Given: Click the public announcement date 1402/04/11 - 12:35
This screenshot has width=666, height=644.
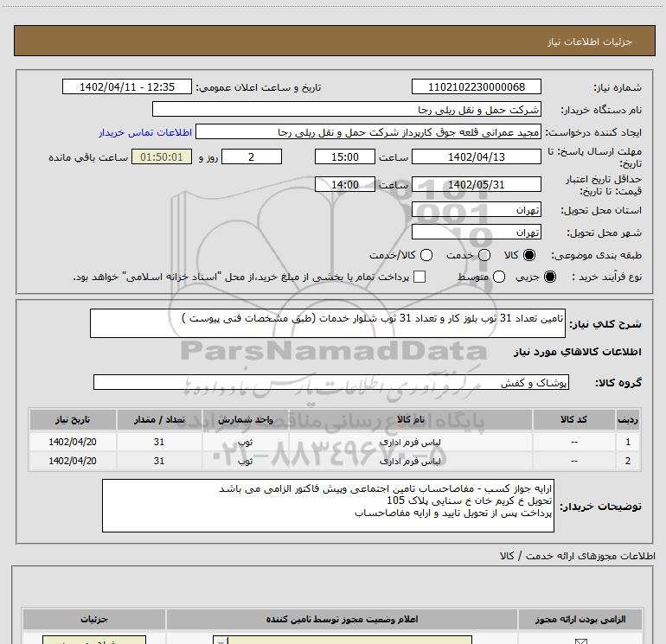Looking at the screenshot, I should coord(127,87).
